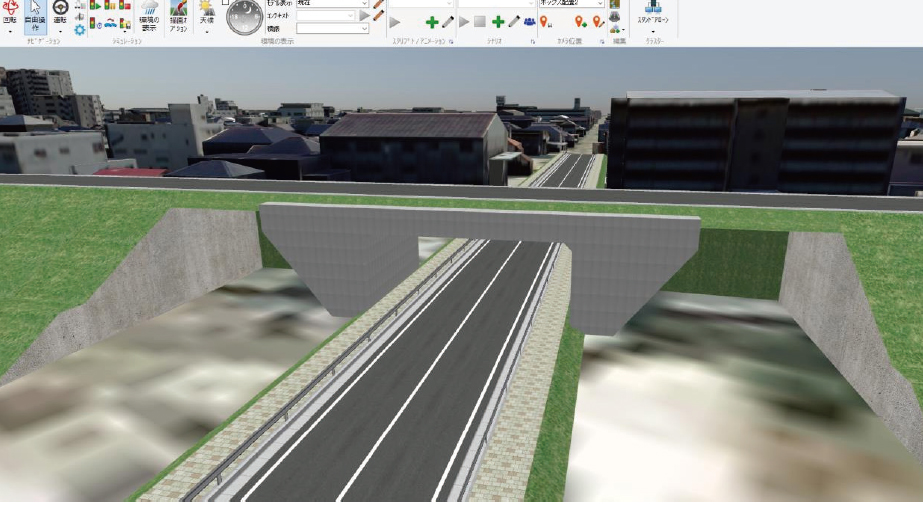The image size is (923, 515).
Task: Select the Rotate (回転) navigation tool
Action: click(10, 13)
